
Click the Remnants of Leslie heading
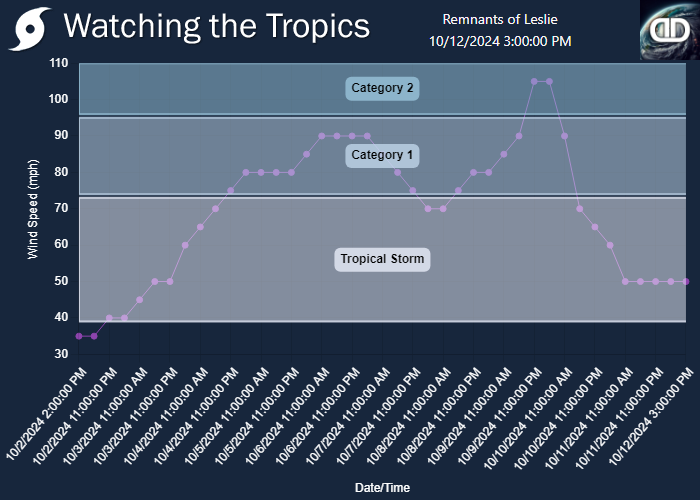500,19
